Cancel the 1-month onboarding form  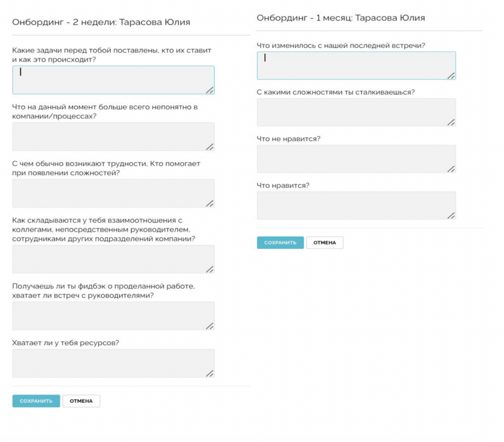point(324,242)
